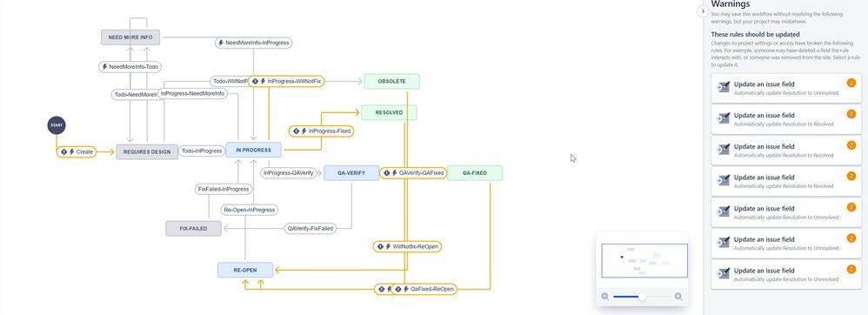Select the Re-Open-InProgress transition
Image resolution: width=868 pixels, height=315 pixels.
click(249, 210)
